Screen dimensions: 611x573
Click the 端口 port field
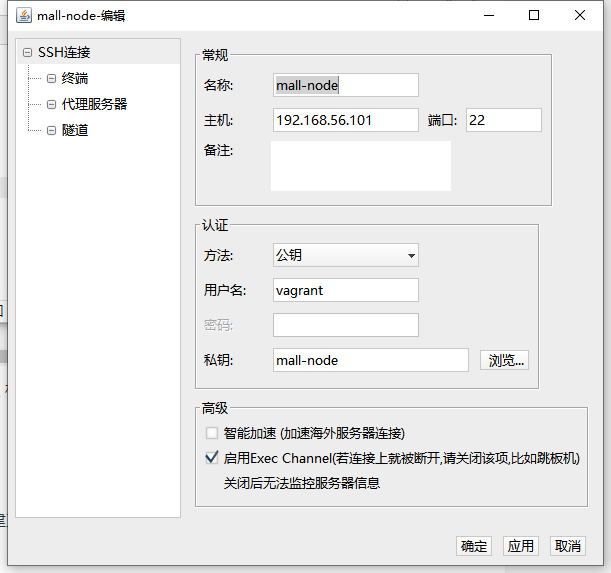503,120
